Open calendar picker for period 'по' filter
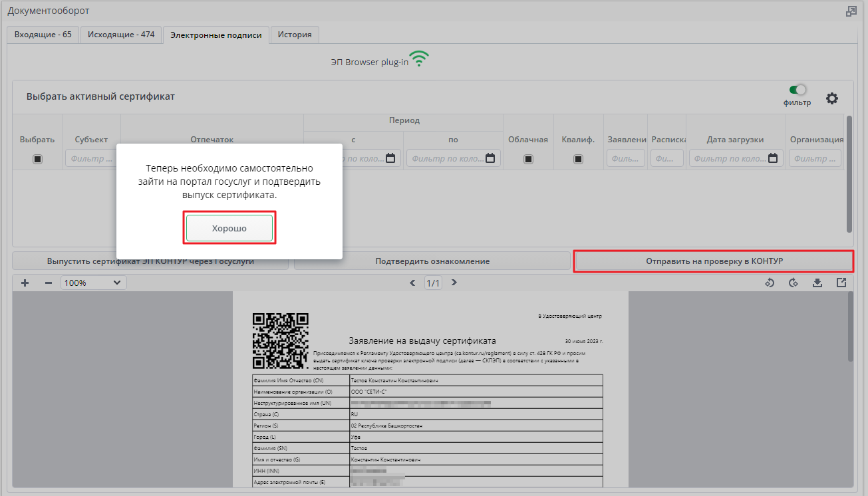 490,158
